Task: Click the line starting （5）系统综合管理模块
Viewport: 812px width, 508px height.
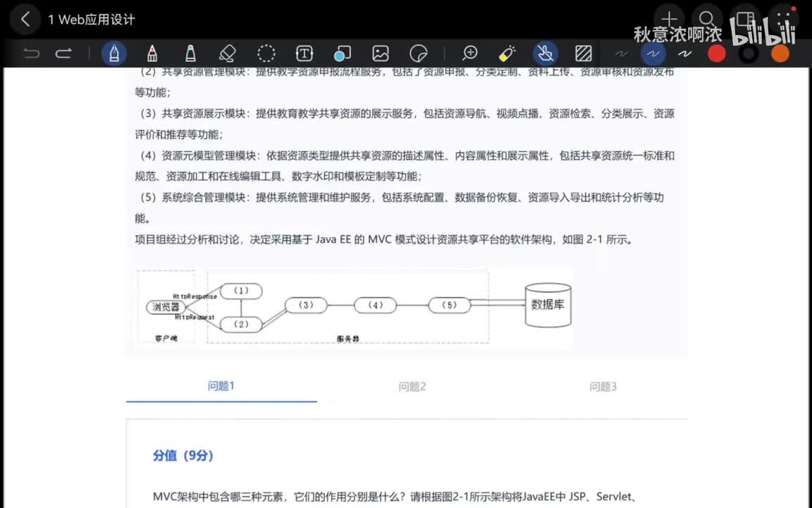Action: [x=399, y=198]
